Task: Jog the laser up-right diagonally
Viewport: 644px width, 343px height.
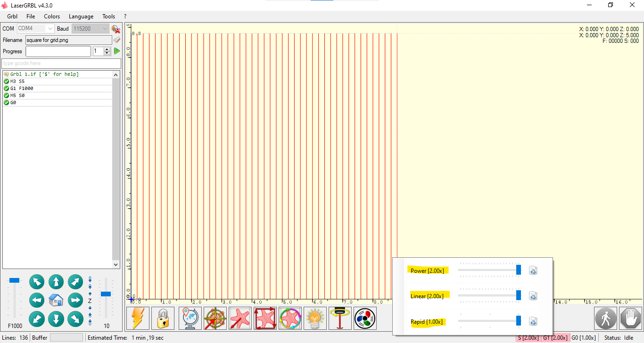Action: point(75,282)
